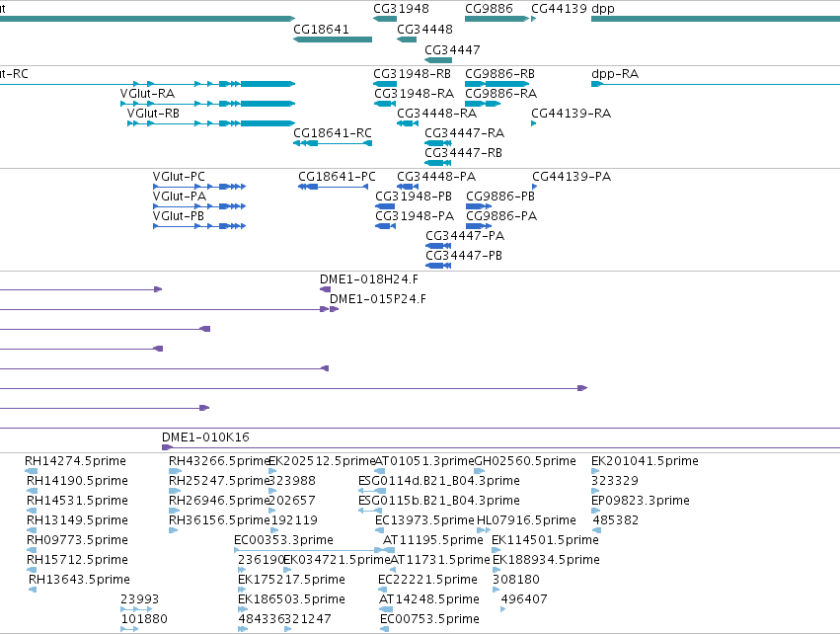
Task: Select the dpp-RA transcript label
Action: (x=615, y=74)
